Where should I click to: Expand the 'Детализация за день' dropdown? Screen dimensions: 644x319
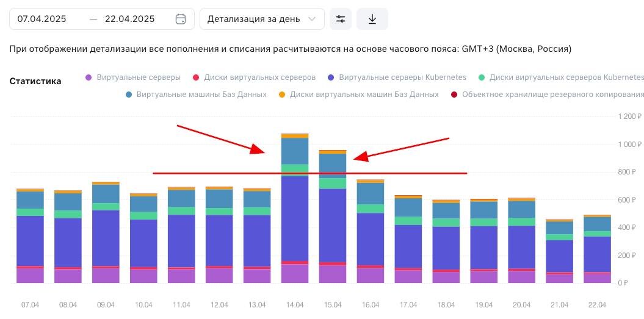point(262,19)
